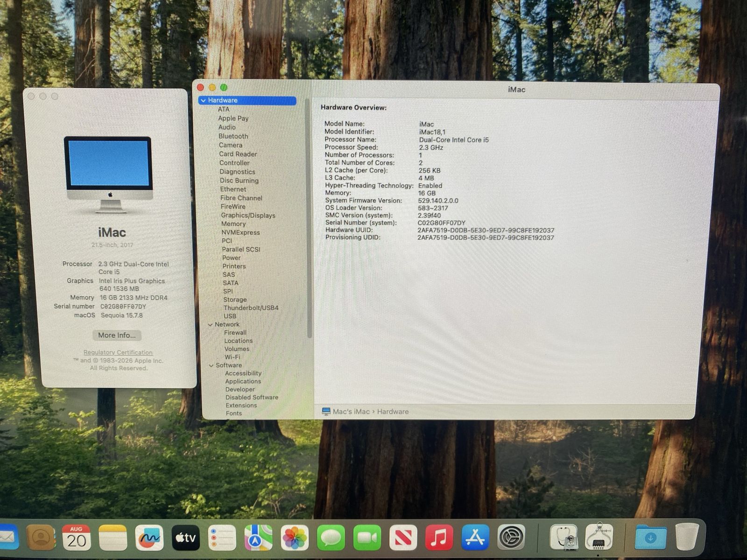Click "Sequoia 15.7.8" in About This Mac
This screenshot has width=747, height=560.
[x=122, y=315]
